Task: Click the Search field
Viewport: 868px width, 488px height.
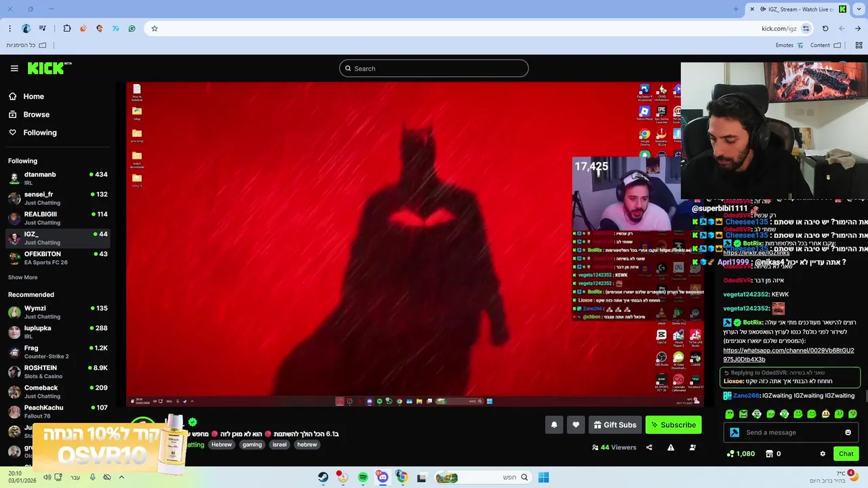Action: 434,68
